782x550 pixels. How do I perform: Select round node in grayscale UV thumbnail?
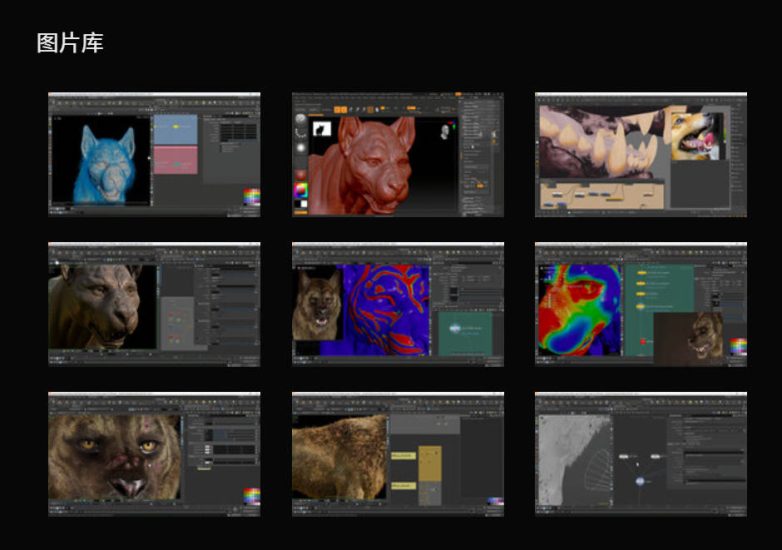tap(638, 481)
